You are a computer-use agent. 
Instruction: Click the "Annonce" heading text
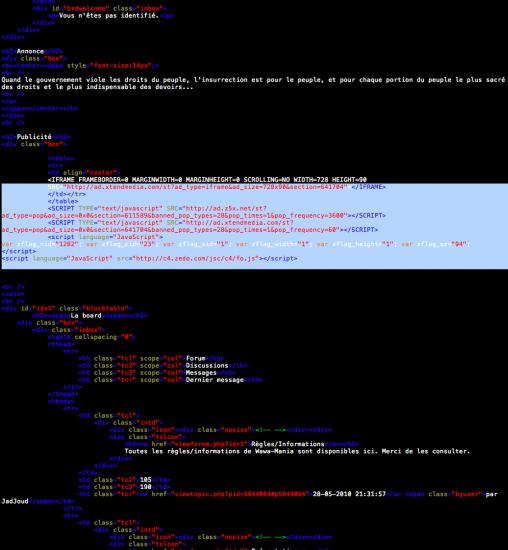click(x=30, y=51)
